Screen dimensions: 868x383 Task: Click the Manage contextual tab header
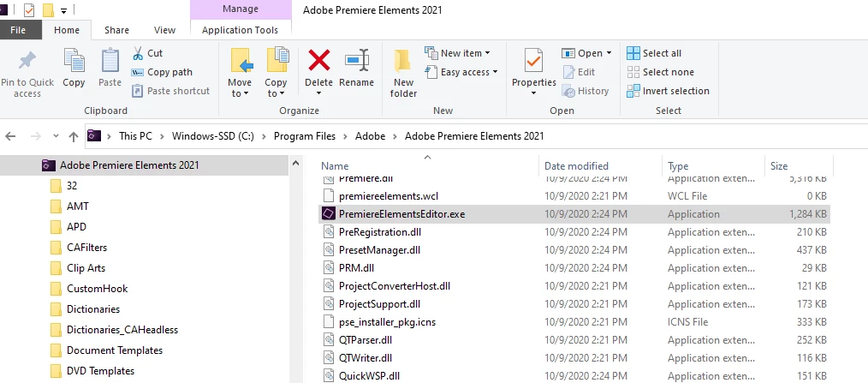coord(241,9)
